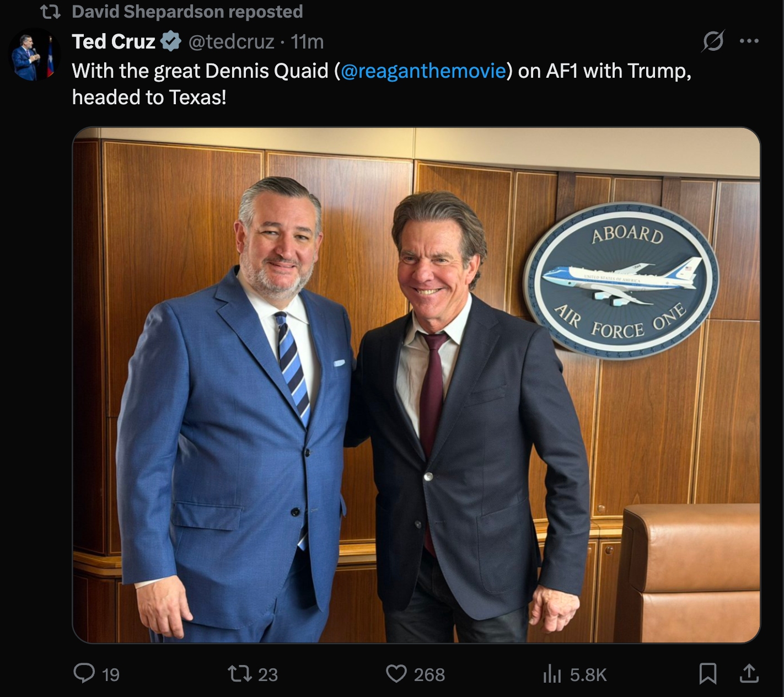
Task: Click the 268 likes count
Action: coord(429,674)
